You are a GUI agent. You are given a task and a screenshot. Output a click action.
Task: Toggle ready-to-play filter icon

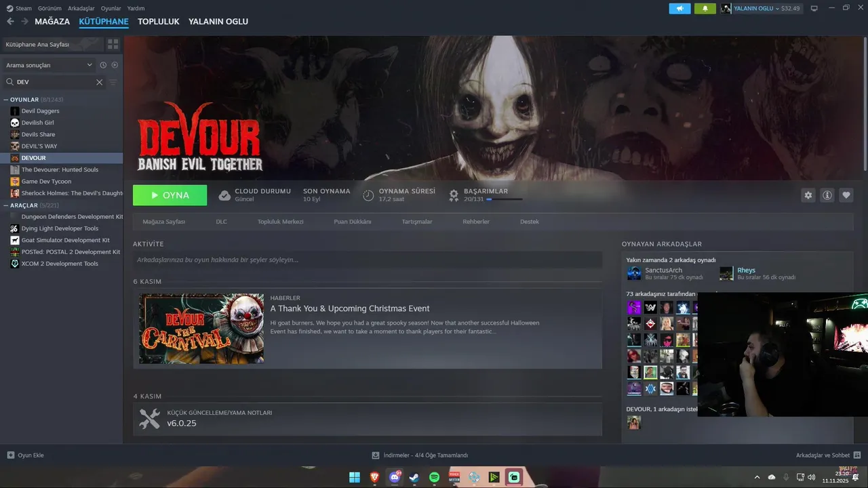(115, 65)
